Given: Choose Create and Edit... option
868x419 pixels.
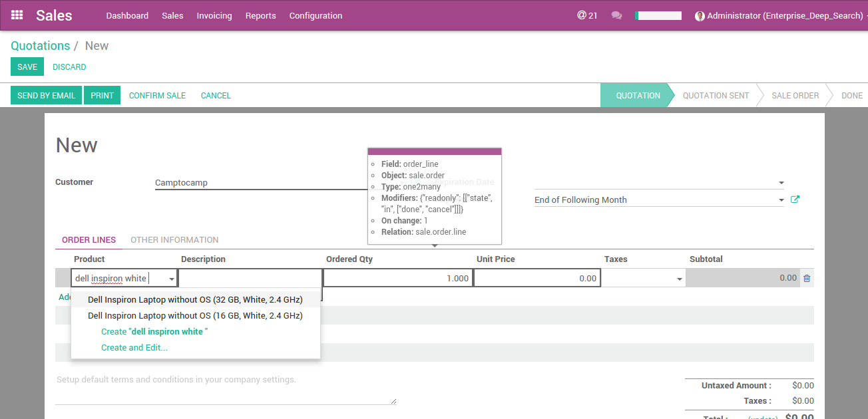Looking at the screenshot, I should coord(134,348).
